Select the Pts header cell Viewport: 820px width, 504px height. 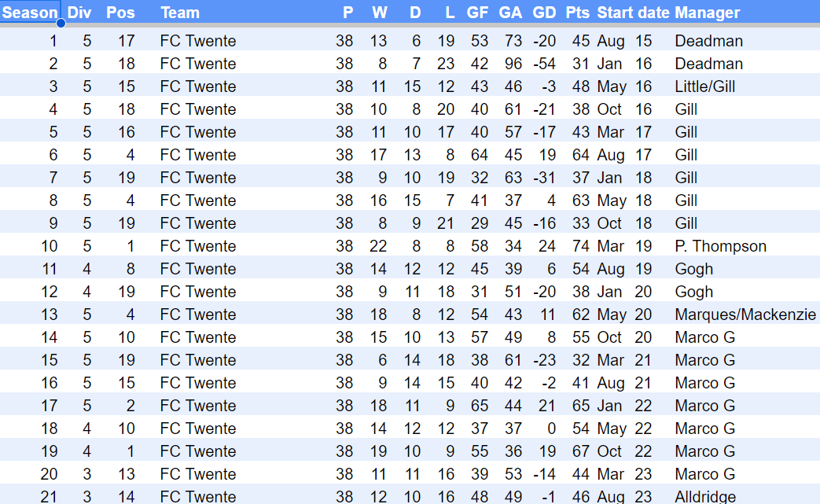(578, 12)
